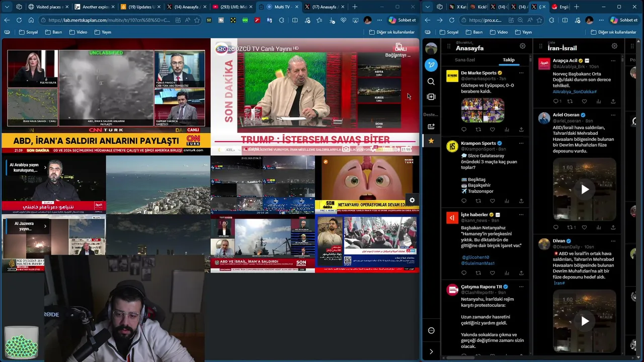Switch to Takip tab
Viewport: 644px width, 362px height.
click(509, 60)
